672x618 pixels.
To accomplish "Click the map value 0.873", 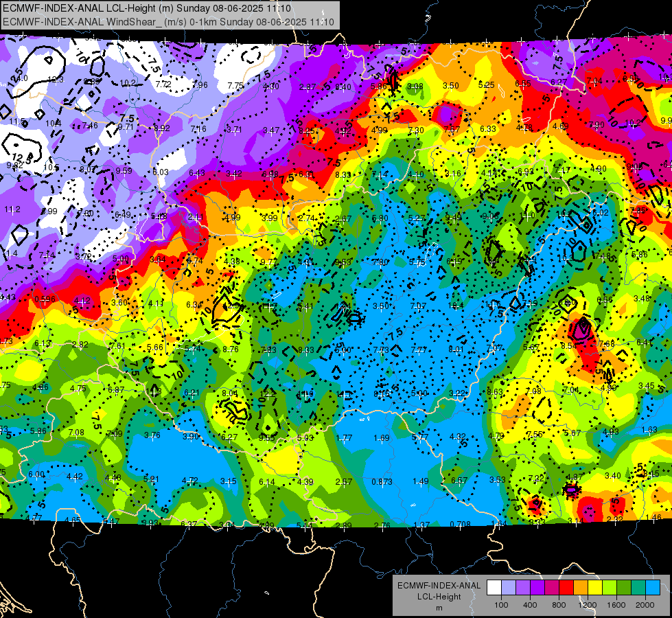I will pos(382,481).
